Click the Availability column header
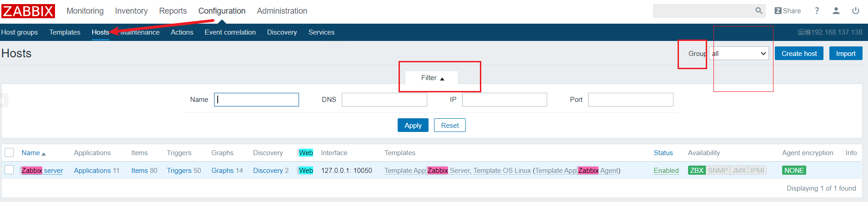Viewport: 868px width, 202px height. pyautogui.click(x=704, y=153)
